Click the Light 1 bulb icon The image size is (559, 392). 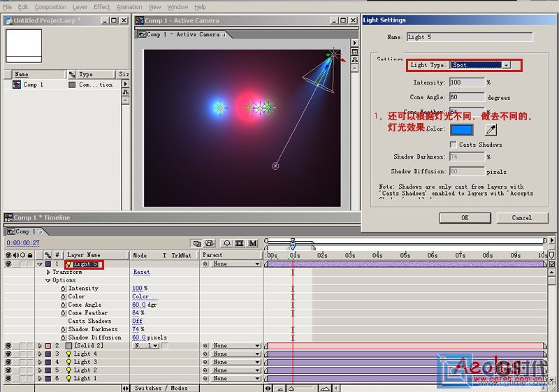(68, 379)
